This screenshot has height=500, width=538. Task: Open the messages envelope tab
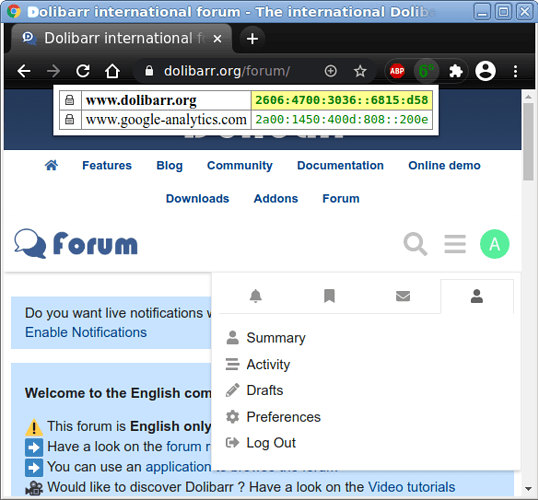click(403, 296)
